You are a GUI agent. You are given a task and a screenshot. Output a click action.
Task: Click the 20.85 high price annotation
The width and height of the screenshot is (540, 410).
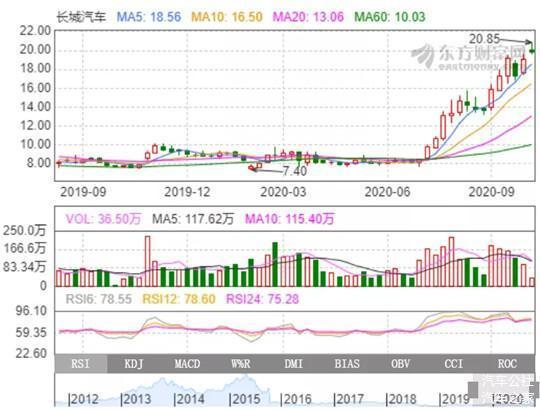click(484, 39)
